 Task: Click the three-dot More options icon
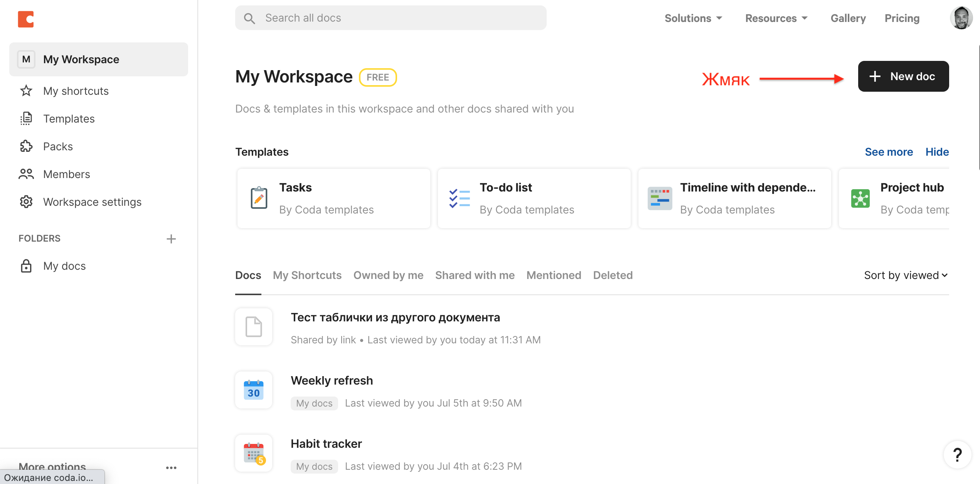[171, 467]
